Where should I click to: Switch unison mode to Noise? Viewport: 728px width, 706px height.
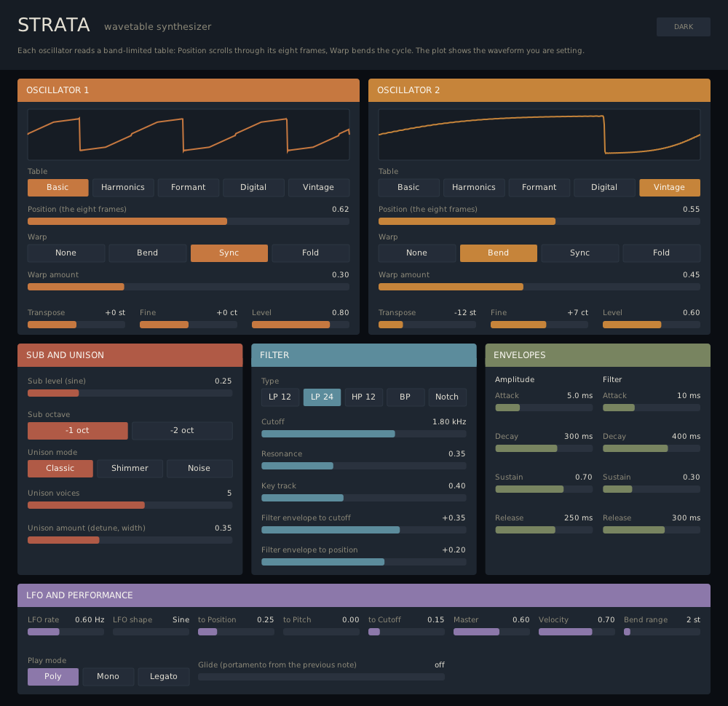tap(199, 468)
